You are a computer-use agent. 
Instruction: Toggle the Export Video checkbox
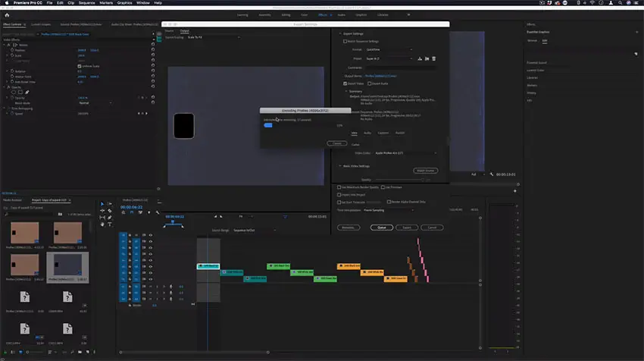(x=345, y=83)
